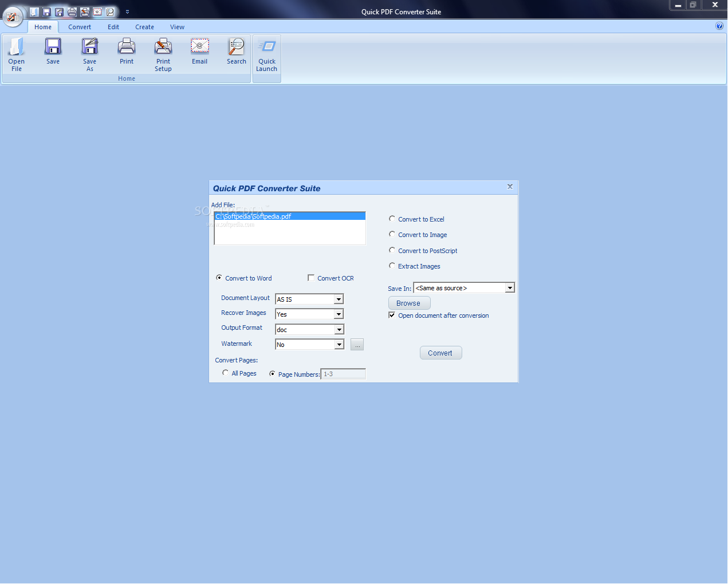
Task: Expand the Save In dropdown
Action: click(510, 288)
